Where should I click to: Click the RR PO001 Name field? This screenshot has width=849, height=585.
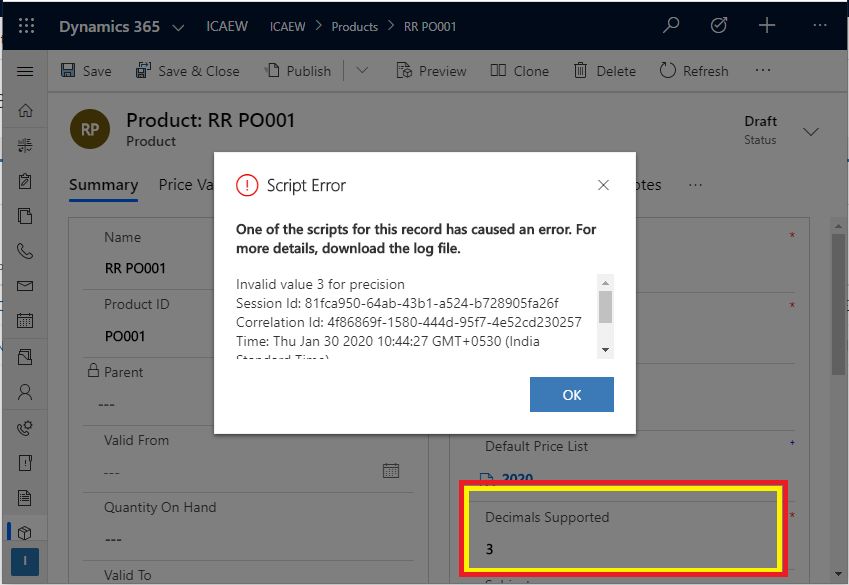point(135,268)
